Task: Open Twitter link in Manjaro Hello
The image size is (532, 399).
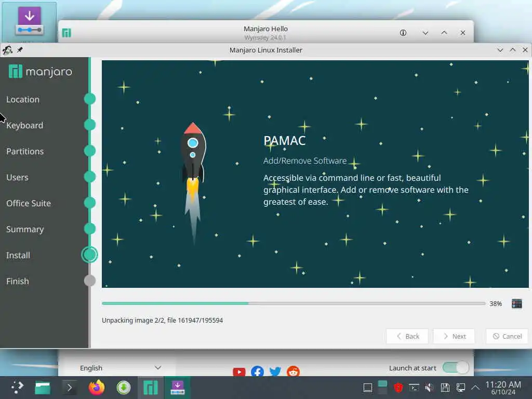Action: [275, 371]
